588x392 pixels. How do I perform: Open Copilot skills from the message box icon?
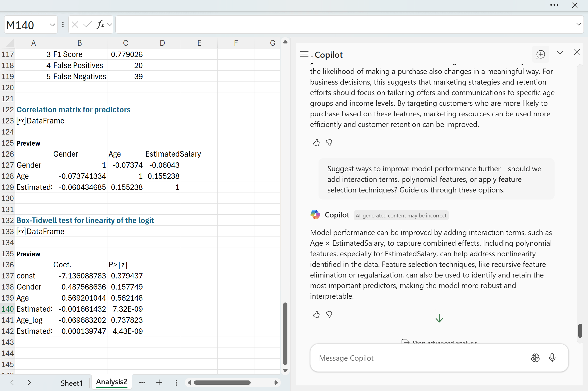click(x=535, y=358)
